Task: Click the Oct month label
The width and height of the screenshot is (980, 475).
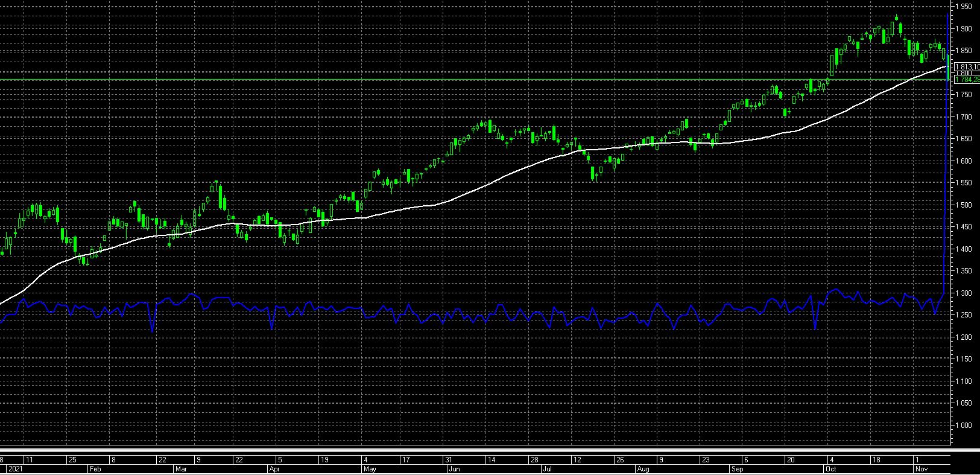Action: [831, 468]
